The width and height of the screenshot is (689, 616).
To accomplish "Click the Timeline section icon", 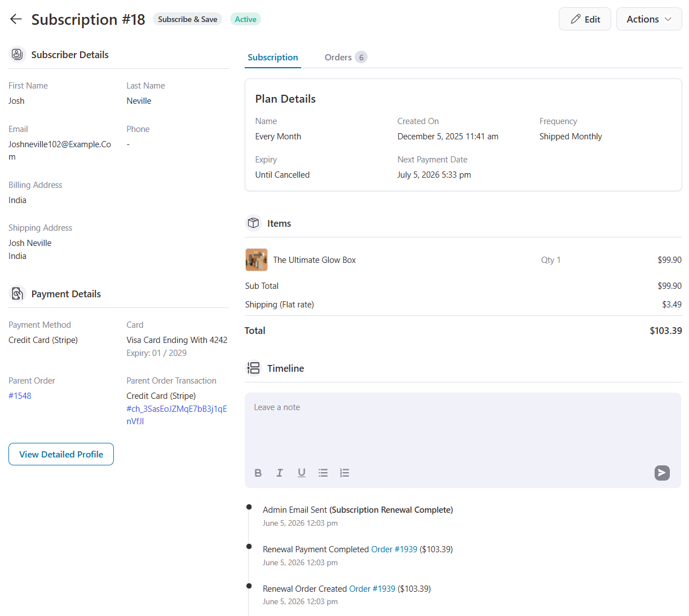I will click(254, 368).
